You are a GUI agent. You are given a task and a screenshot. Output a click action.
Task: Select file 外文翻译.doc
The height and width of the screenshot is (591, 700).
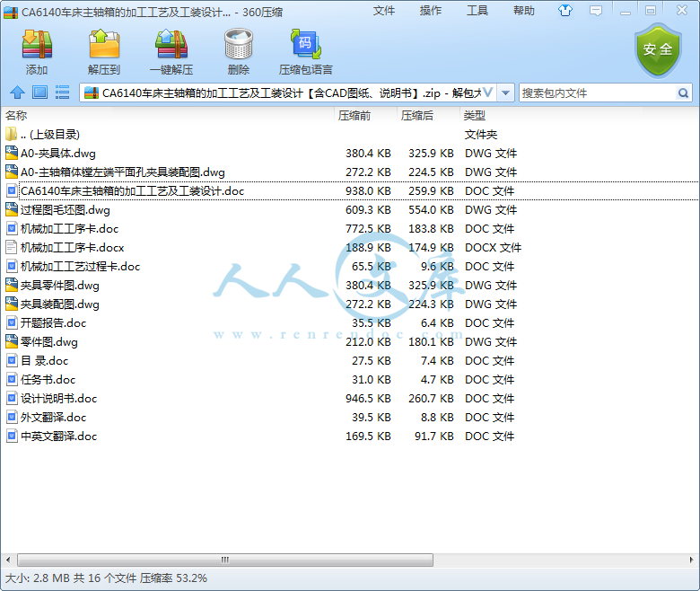coord(350,417)
